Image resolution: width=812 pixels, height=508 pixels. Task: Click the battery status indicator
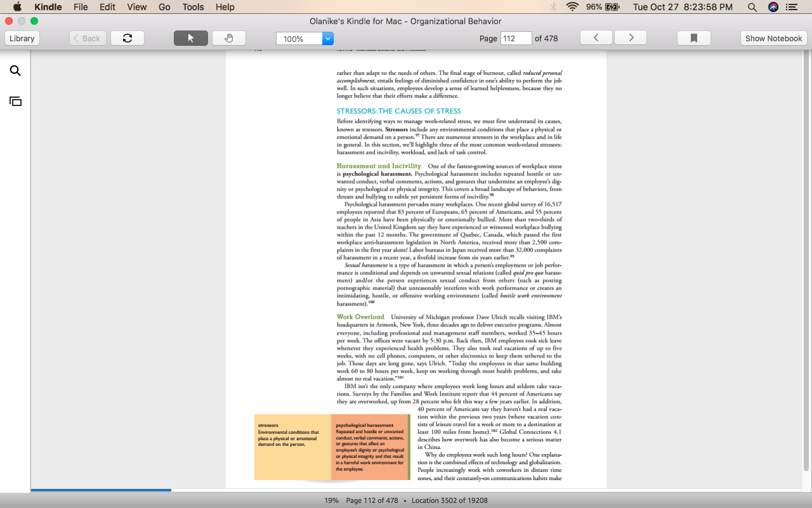point(602,7)
